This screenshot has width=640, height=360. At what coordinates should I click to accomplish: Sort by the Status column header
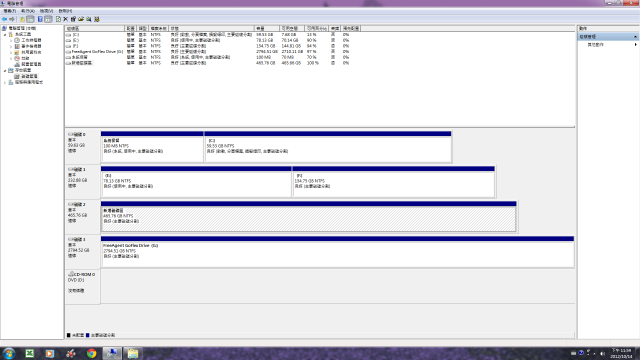point(211,29)
